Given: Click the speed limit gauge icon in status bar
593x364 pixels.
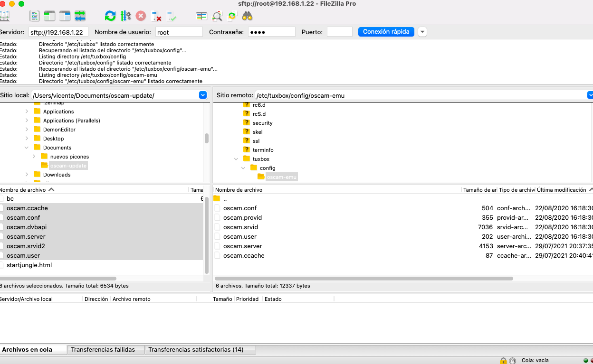Looking at the screenshot, I should click(512, 361).
